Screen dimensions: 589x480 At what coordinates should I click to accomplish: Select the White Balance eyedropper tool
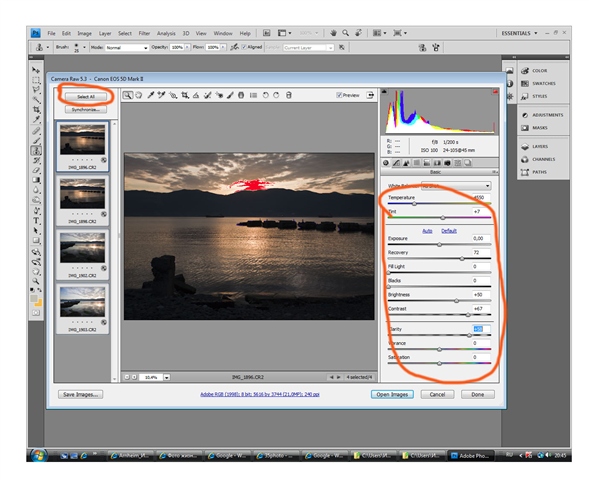(150, 95)
